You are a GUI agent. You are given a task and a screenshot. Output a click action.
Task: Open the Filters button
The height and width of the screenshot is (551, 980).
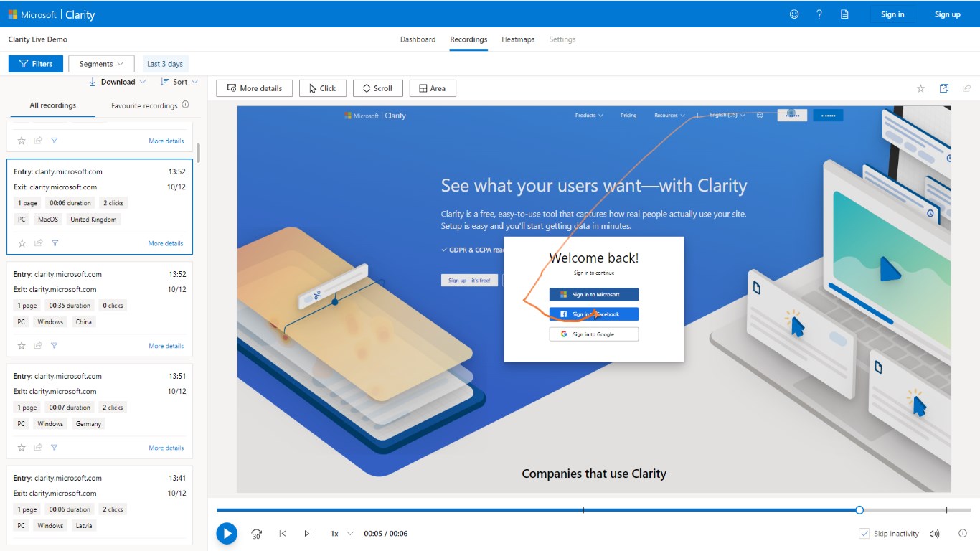pos(36,64)
